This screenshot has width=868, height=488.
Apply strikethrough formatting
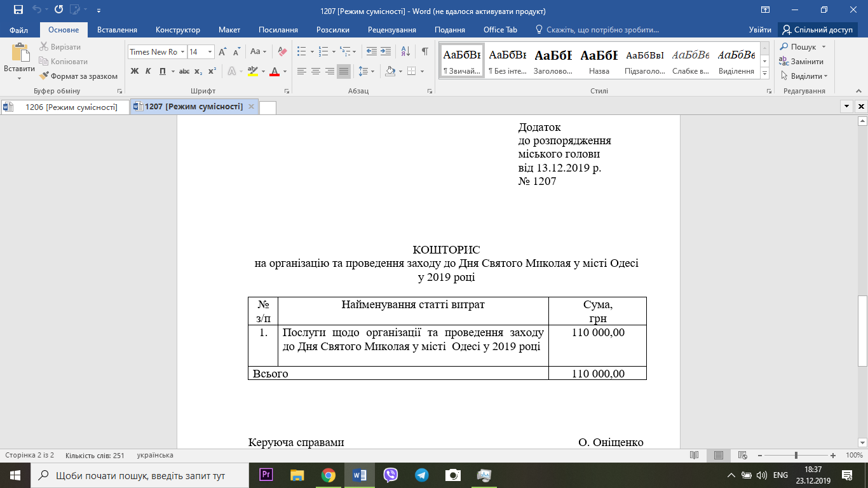tap(184, 71)
